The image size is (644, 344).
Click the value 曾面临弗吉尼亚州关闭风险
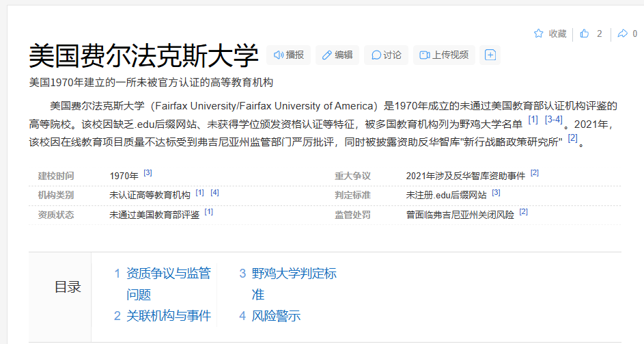pos(460,215)
